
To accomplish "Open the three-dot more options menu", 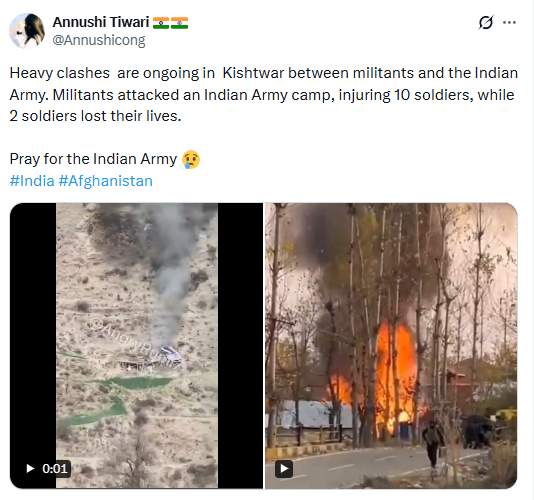I will [x=509, y=22].
